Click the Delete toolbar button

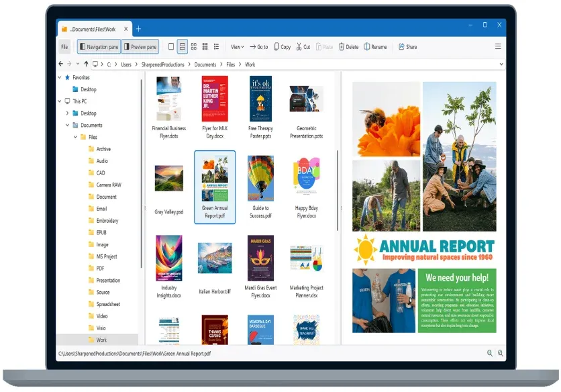click(348, 47)
